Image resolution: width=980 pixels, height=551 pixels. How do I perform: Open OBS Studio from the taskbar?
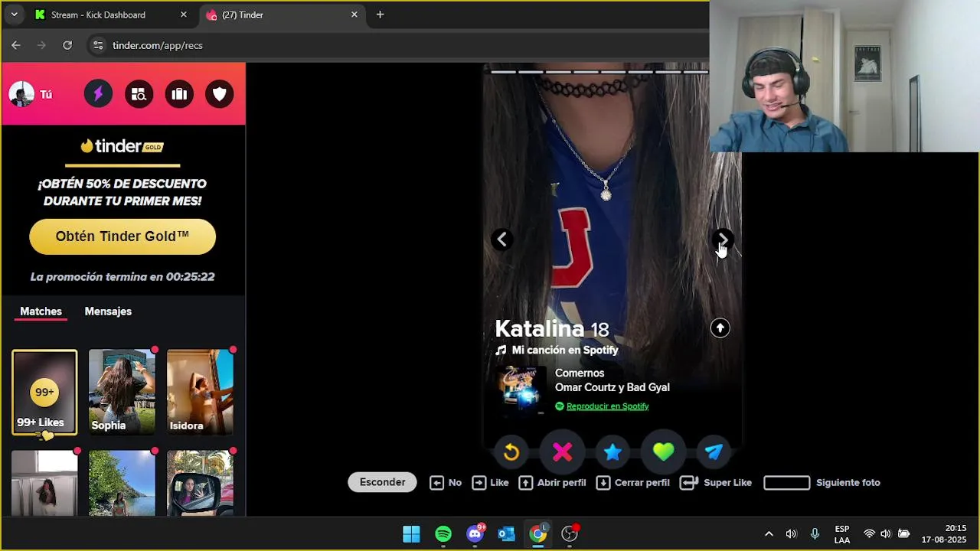click(570, 534)
